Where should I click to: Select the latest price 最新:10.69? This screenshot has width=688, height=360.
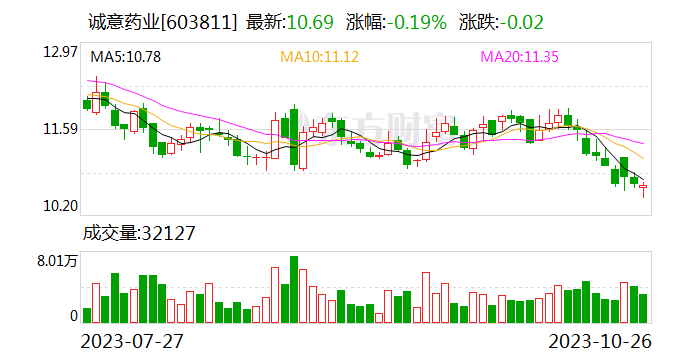pyautogui.click(x=290, y=22)
